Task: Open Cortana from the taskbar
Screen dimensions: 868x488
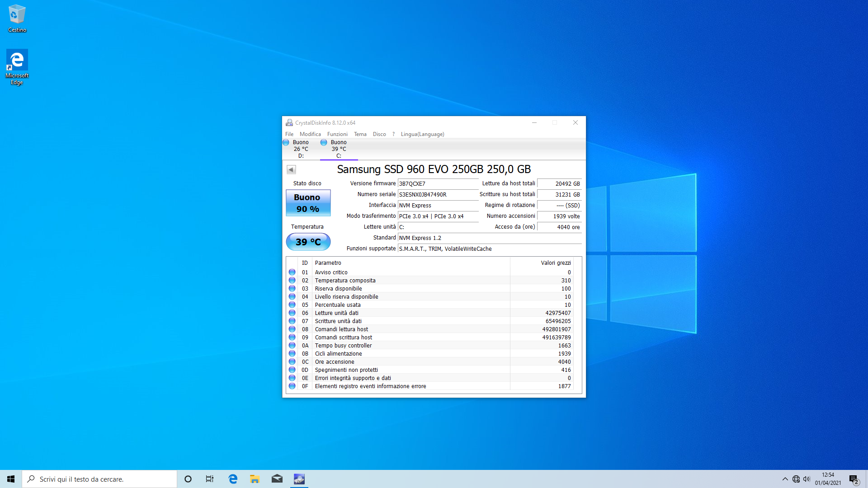Action: pyautogui.click(x=188, y=479)
